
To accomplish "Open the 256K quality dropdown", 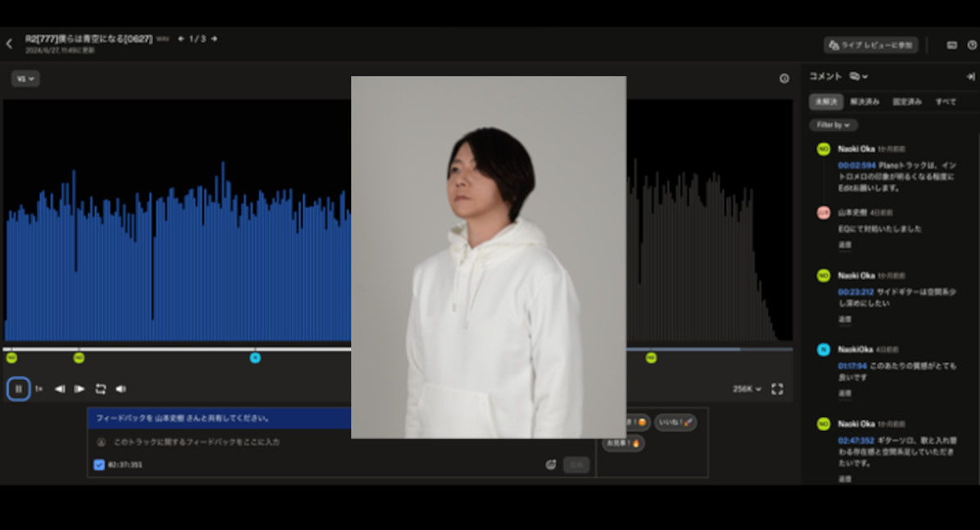I will click(x=747, y=389).
